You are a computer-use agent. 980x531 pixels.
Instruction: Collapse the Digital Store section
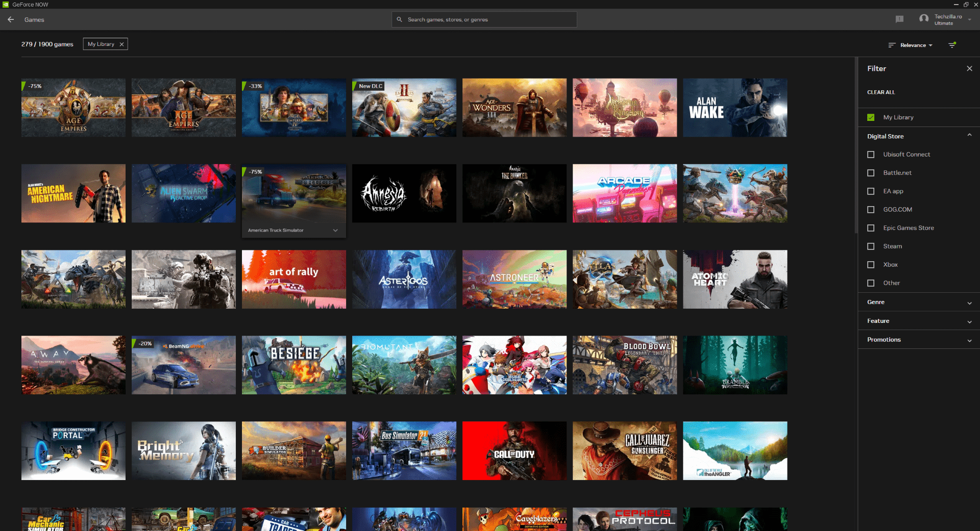click(x=969, y=136)
